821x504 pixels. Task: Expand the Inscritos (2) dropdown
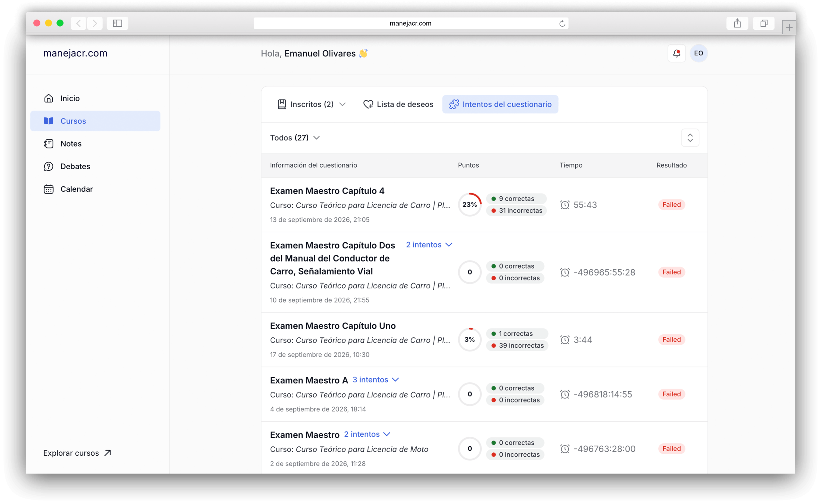click(311, 104)
